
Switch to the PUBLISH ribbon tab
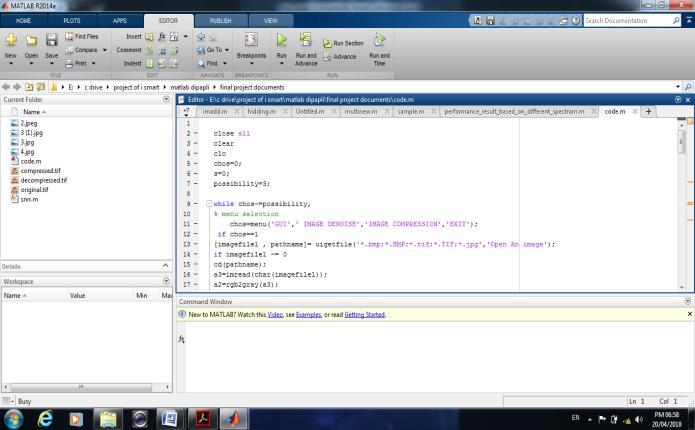coord(219,20)
